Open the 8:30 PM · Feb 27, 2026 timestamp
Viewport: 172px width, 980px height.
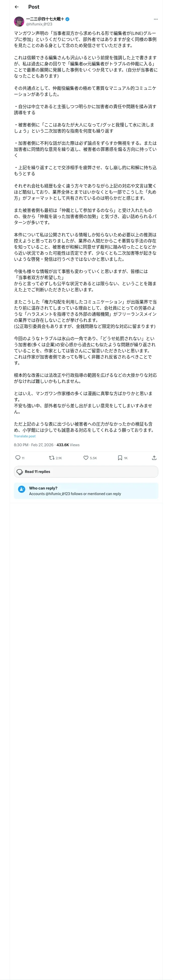[34, 445]
